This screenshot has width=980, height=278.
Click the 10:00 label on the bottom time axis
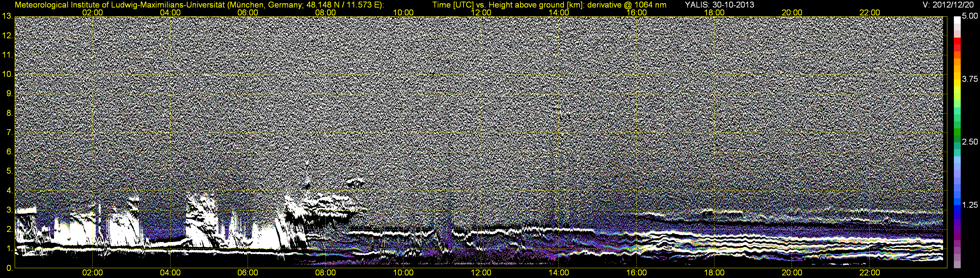(x=404, y=273)
